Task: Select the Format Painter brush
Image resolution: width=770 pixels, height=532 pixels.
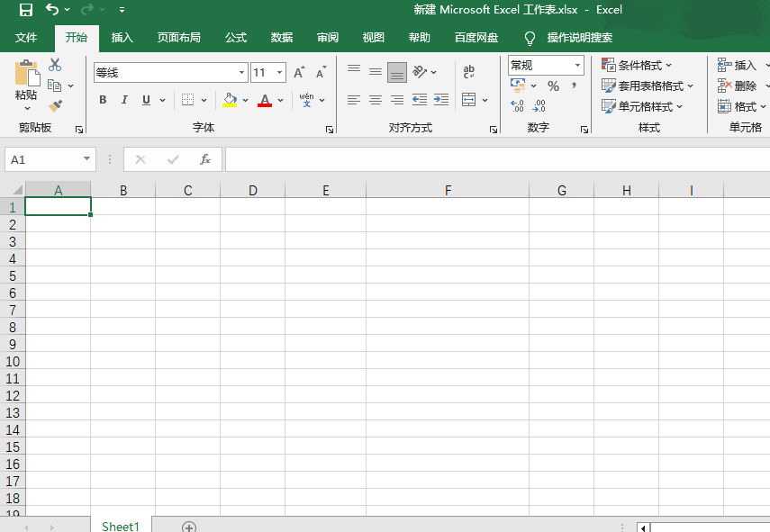Action: tap(55, 106)
